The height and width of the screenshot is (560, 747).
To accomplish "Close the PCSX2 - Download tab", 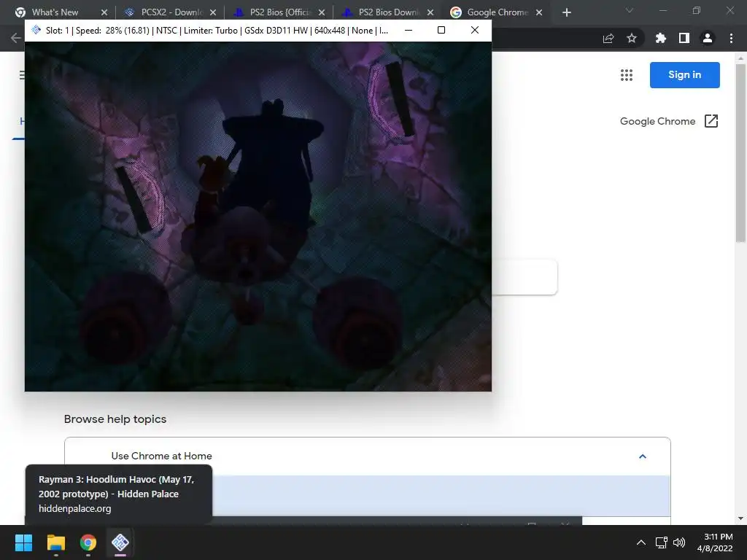I will [213, 12].
